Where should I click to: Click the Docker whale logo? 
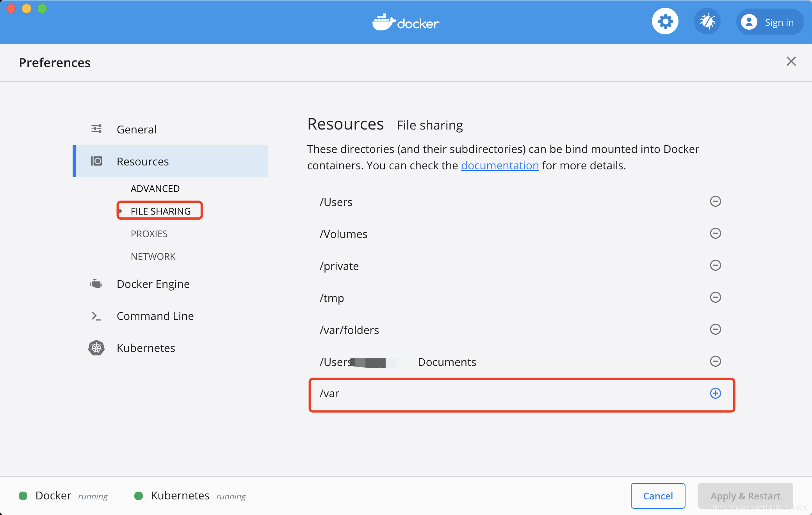(406, 22)
